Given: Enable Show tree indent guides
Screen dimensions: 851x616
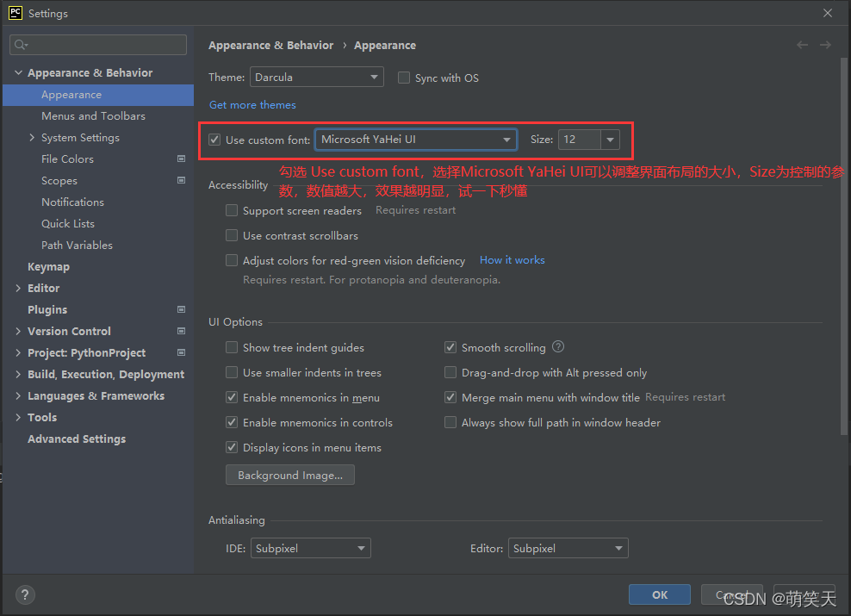Looking at the screenshot, I should 232,347.
